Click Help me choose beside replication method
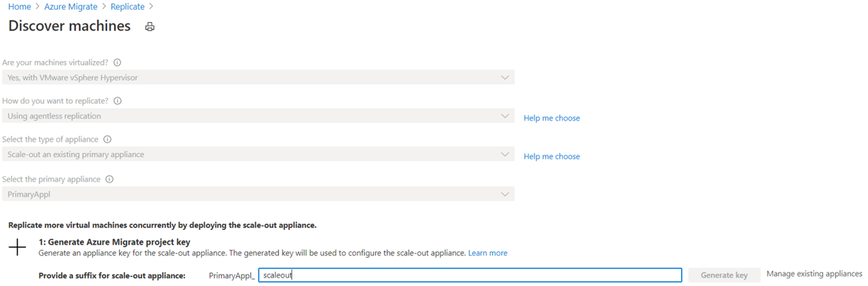The width and height of the screenshot is (868, 286). (x=551, y=118)
